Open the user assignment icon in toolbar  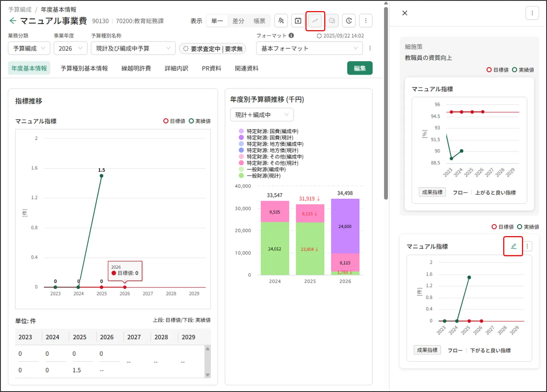281,21
